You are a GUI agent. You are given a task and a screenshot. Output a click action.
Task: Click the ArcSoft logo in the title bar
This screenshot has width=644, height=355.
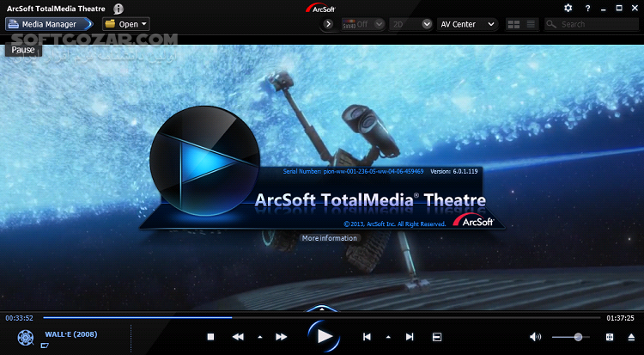(x=320, y=8)
